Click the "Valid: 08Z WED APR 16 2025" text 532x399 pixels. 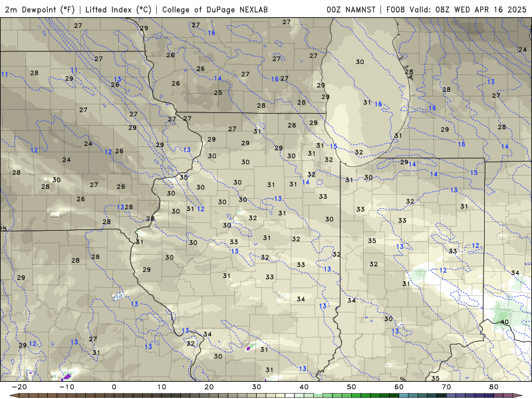468,9
